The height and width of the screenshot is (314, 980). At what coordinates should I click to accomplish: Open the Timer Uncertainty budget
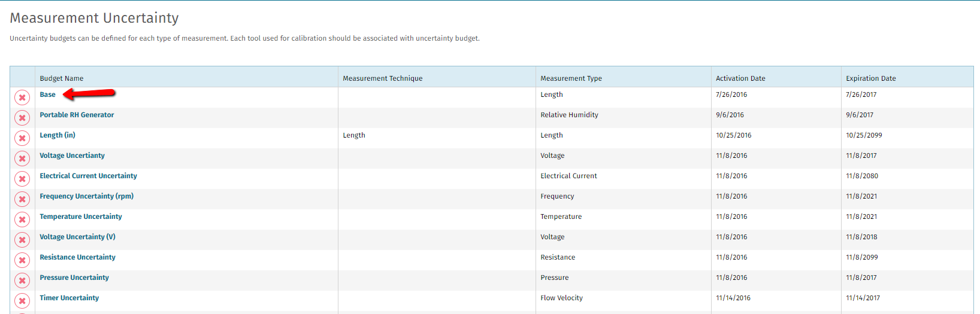coord(69,298)
